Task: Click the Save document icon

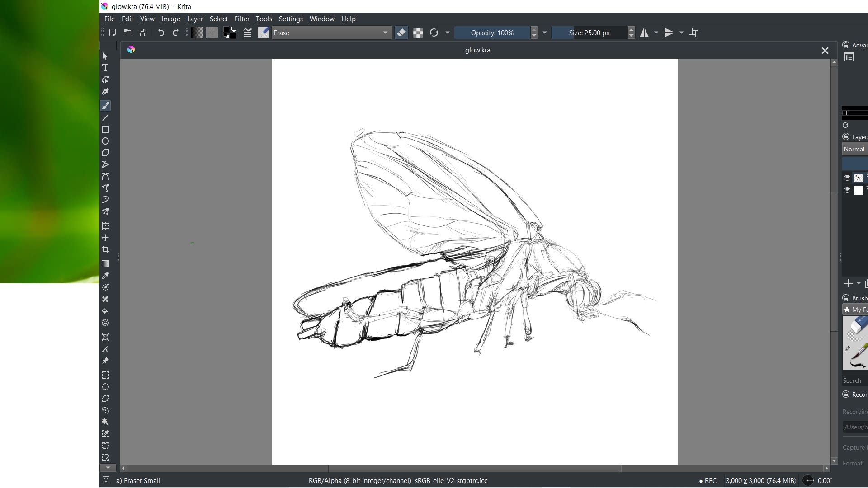Action: [142, 33]
